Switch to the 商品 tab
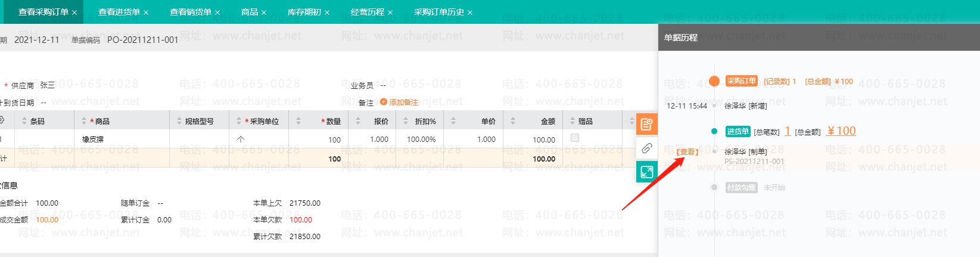 [x=250, y=12]
